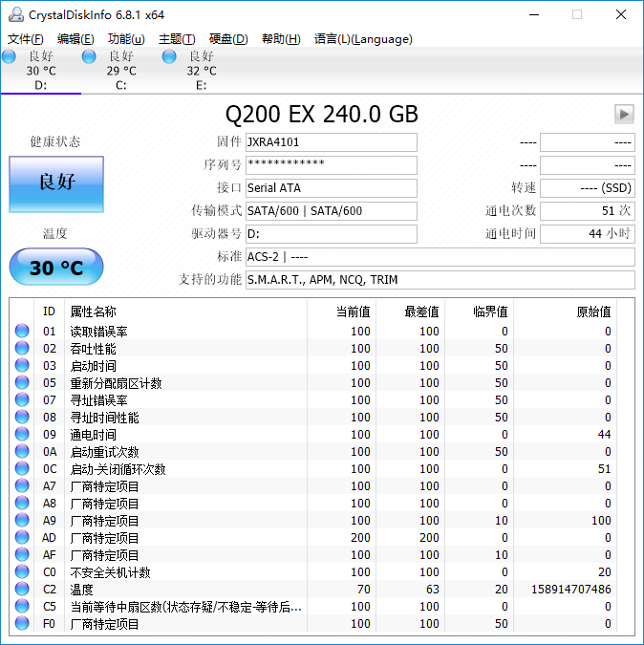Click raw value 158914707486 in 温度 row
The width and height of the screenshot is (644, 645).
coord(570,589)
